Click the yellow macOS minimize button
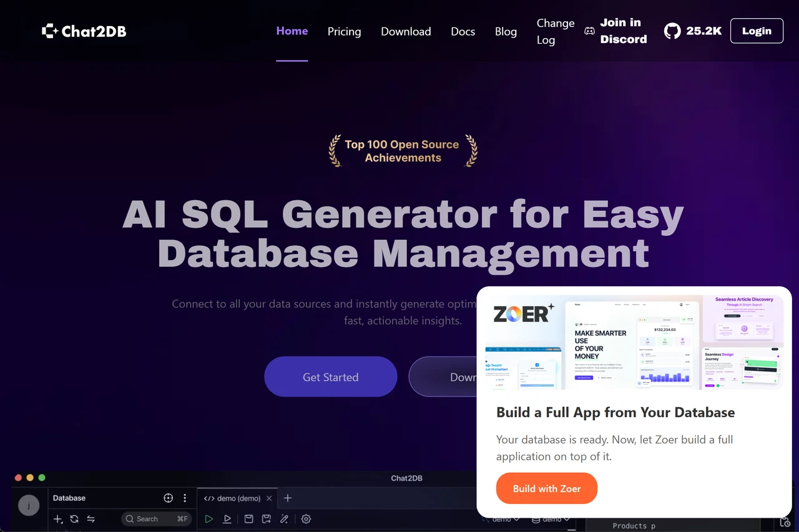Screen dimensions: 799x532 pos(30,478)
